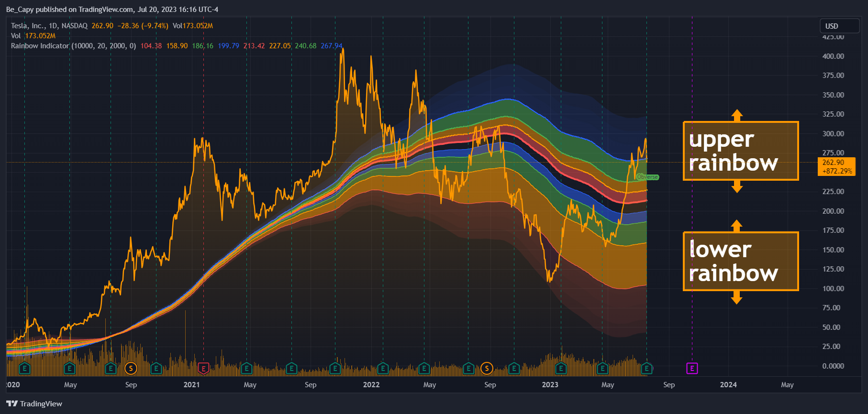This screenshot has width=868, height=414.
Task: Open the USD currency selector
Action: (x=840, y=26)
